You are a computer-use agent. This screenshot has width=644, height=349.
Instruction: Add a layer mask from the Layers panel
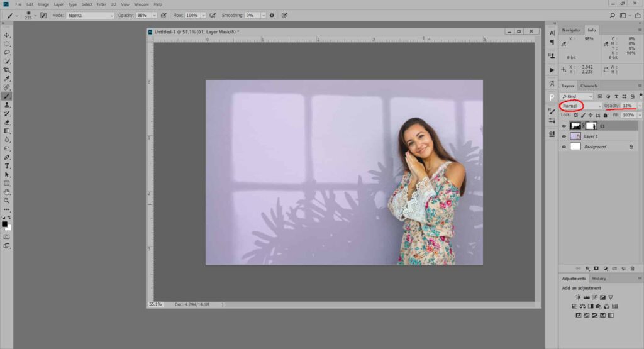596,269
